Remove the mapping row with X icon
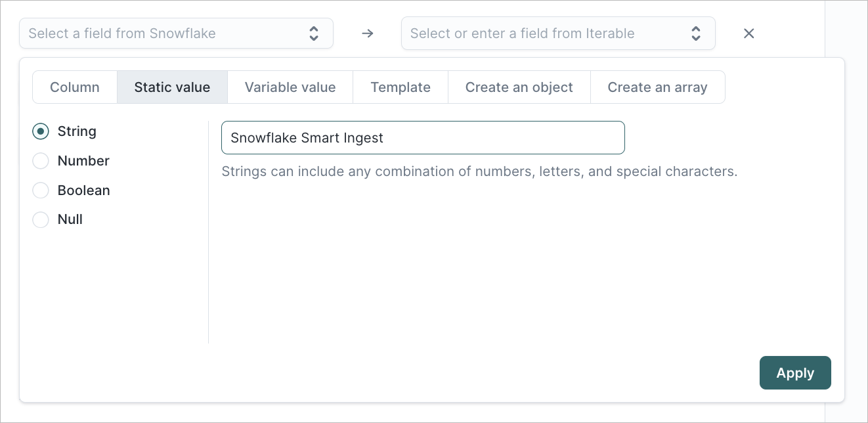The image size is (868, 423). coord(749,33)
